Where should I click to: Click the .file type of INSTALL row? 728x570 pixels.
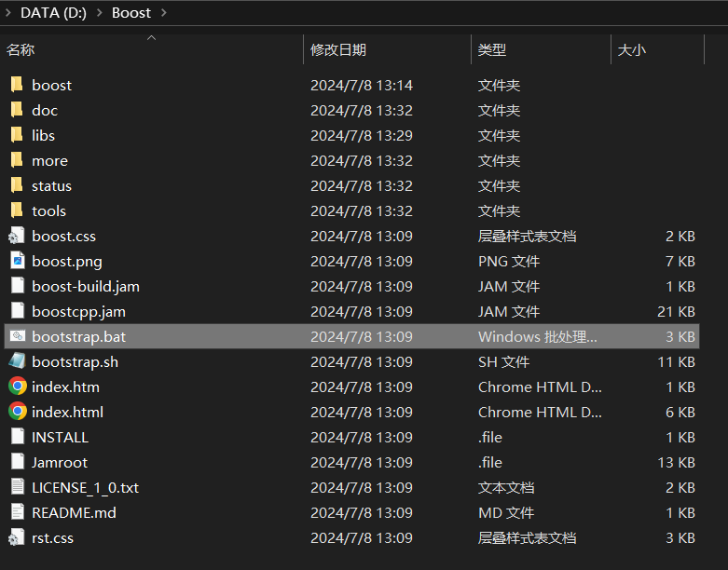489,437
